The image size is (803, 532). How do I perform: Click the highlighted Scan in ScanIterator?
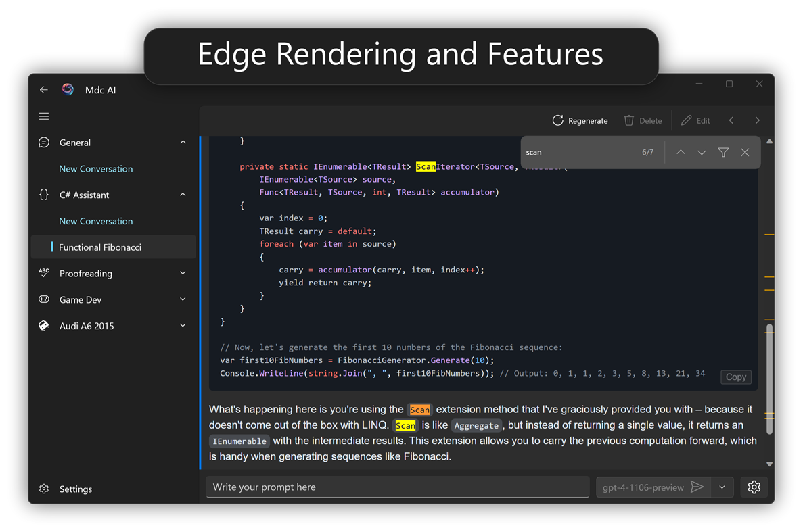tap(426, 166)
